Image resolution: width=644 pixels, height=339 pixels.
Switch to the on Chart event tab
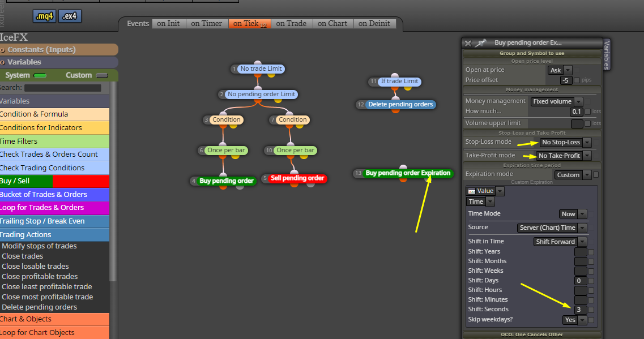(332, 24)
